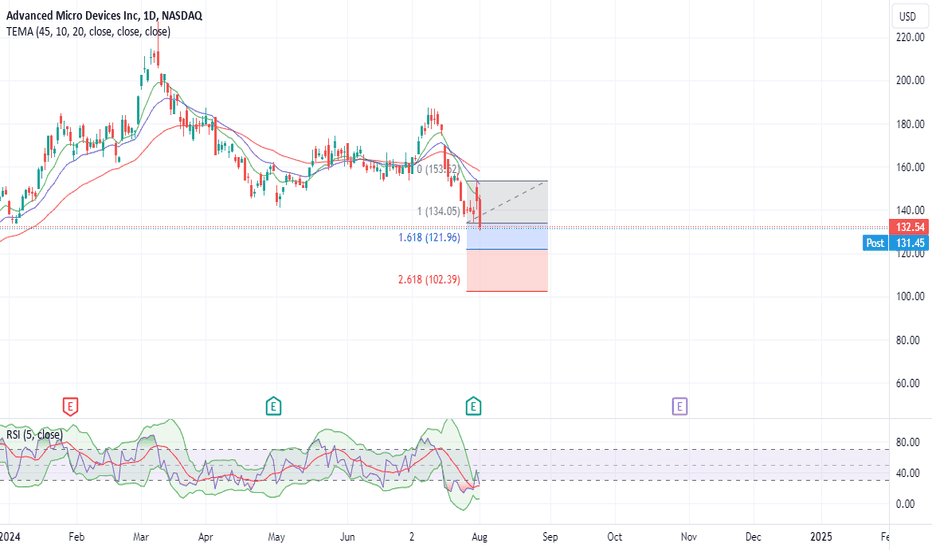Click the 1.618 (121.96) Fibonacci level label
The width and height of the screenshot is (932, 550).
(429, 237)
